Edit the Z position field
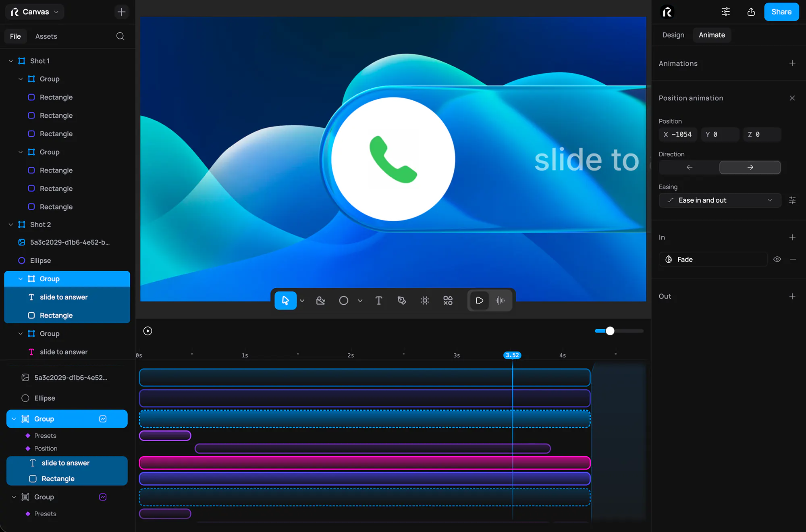 pos(762,135)
